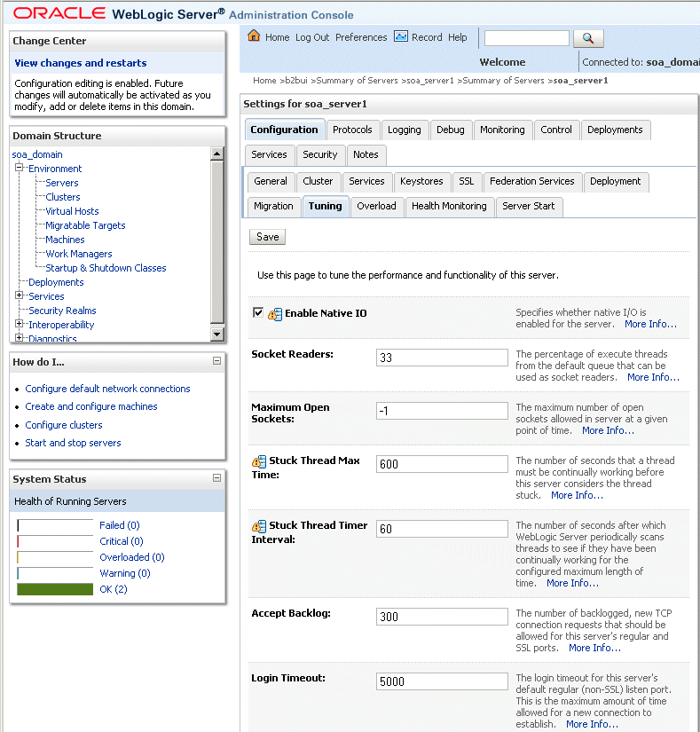The width and height of the screenshot is (700, 732).
Task: Click the Stuck Thread Timer Interval field
Action: (x=442, y=529)
